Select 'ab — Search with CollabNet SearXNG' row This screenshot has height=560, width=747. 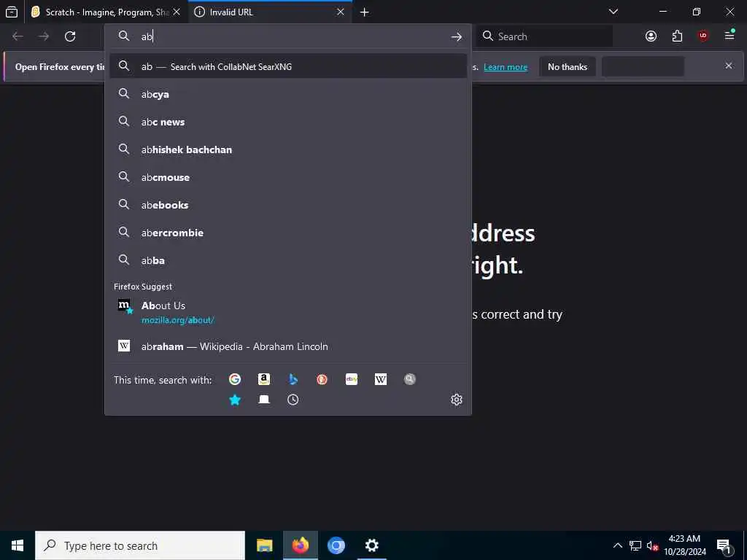tap(287, 66)
